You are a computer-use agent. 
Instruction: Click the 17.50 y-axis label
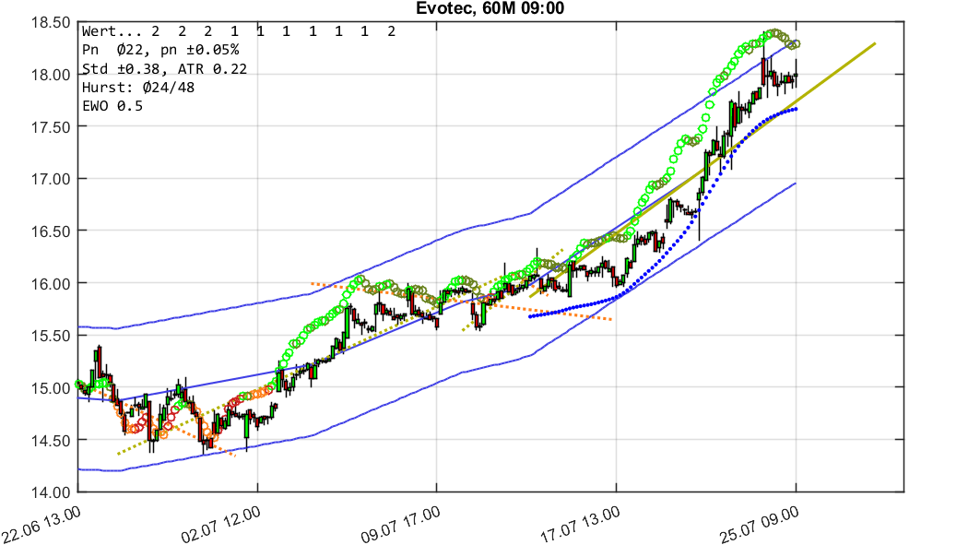pos(51,127)
